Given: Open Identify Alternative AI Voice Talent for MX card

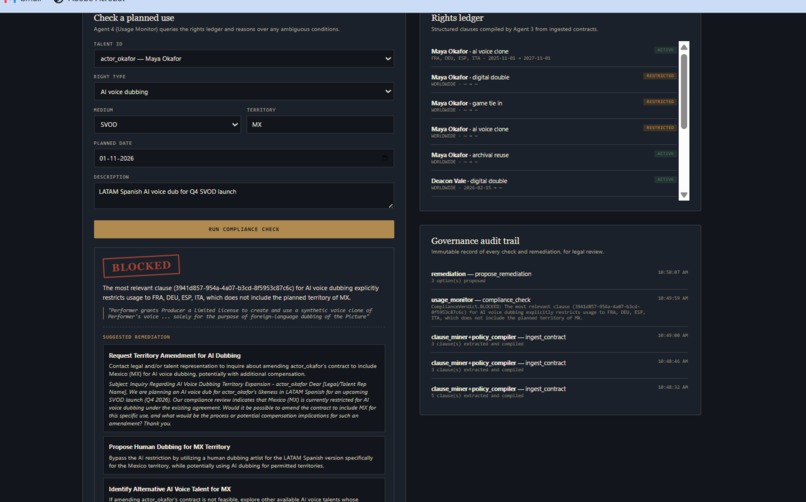Looking at the screenshot, I should click(244, 491).
